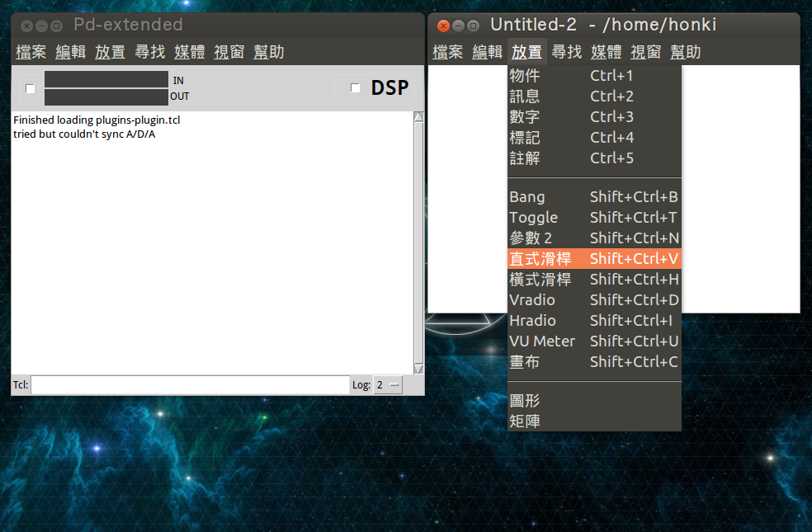Open 檔案 menu in Pd-extended window

pos(31,52)
